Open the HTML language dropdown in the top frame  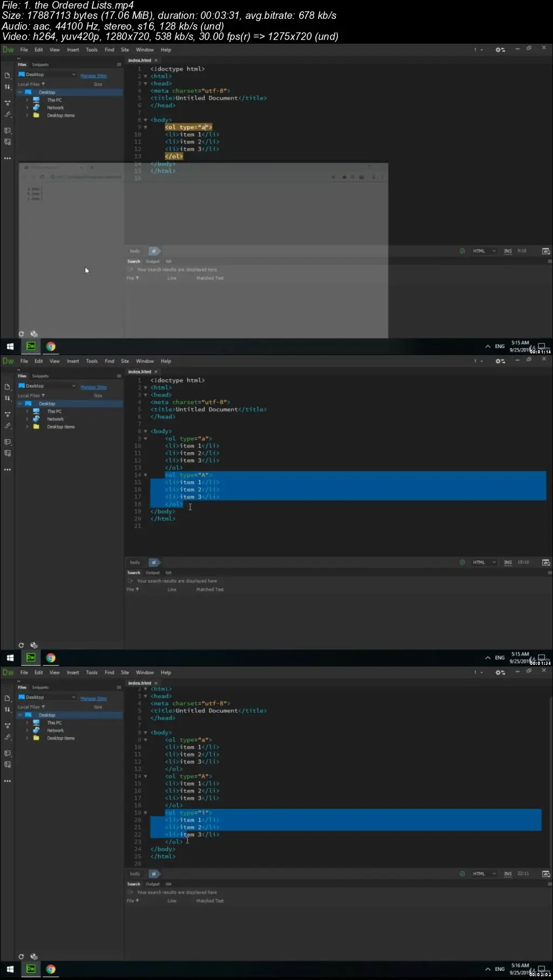(x=484, y=251)
